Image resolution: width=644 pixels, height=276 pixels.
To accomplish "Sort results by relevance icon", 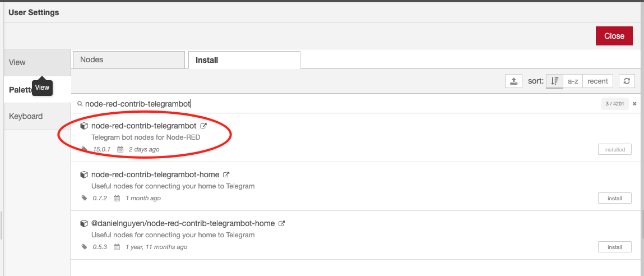I will click(x=554, y=81).
